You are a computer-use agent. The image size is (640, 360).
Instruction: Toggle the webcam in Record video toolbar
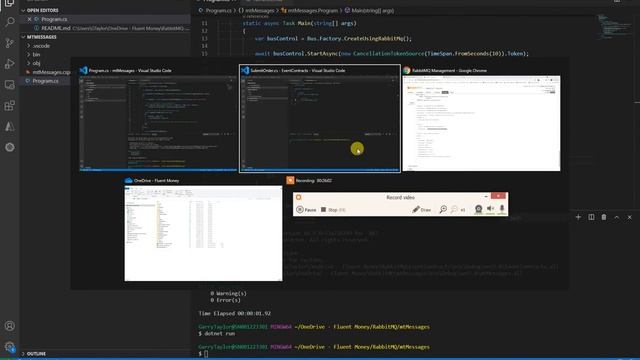point(478,209)
